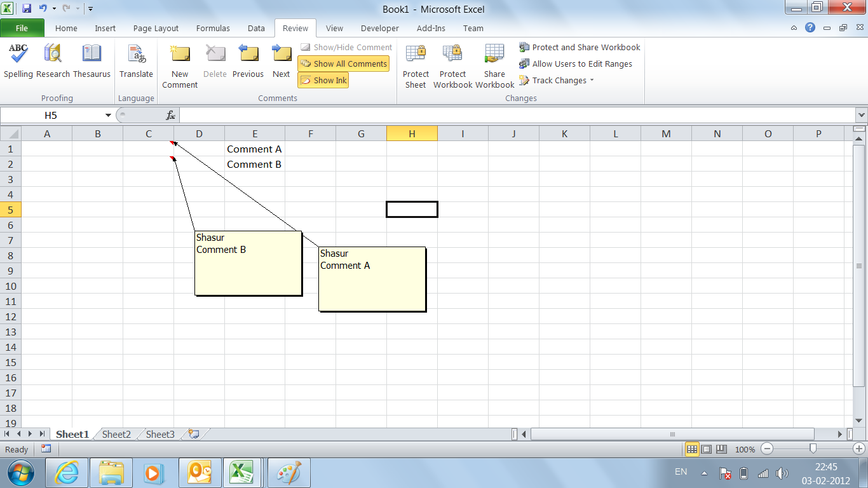This screenshot has height=488, width=868.
Task: Open Protect Sheet settings
Action: 416,64
